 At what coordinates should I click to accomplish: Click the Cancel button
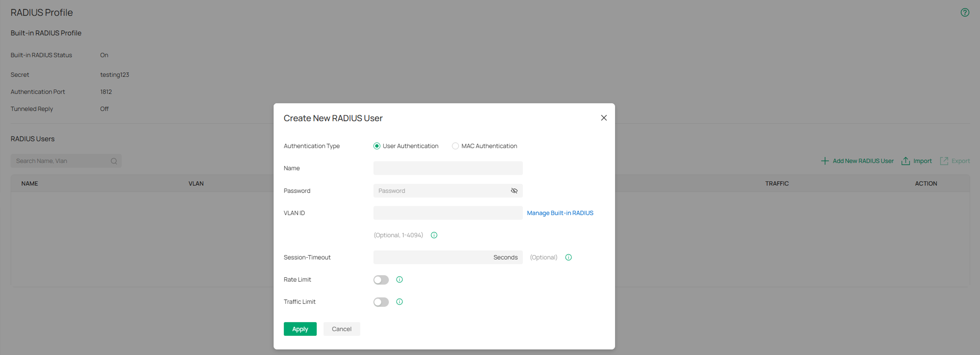click(341, 329)
